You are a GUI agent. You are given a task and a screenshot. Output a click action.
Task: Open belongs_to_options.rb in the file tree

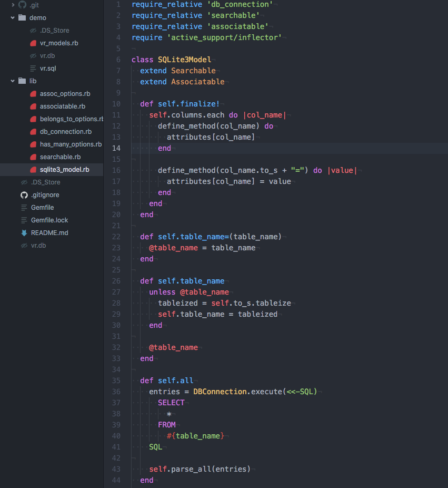(71, 119)
